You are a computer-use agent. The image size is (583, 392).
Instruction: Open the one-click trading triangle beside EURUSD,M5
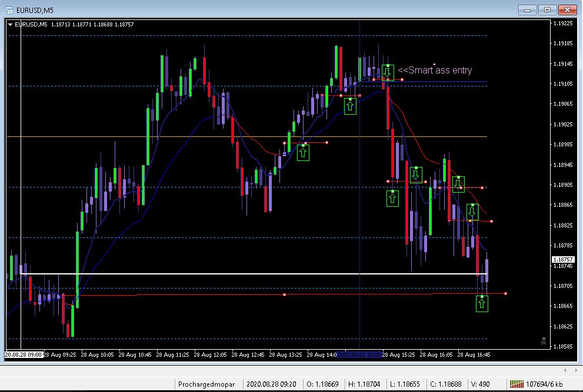coord(10,25)
